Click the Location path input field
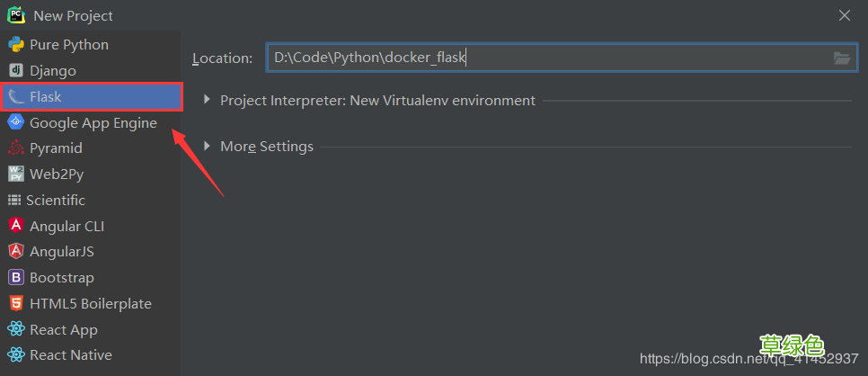 pos(548,58)
